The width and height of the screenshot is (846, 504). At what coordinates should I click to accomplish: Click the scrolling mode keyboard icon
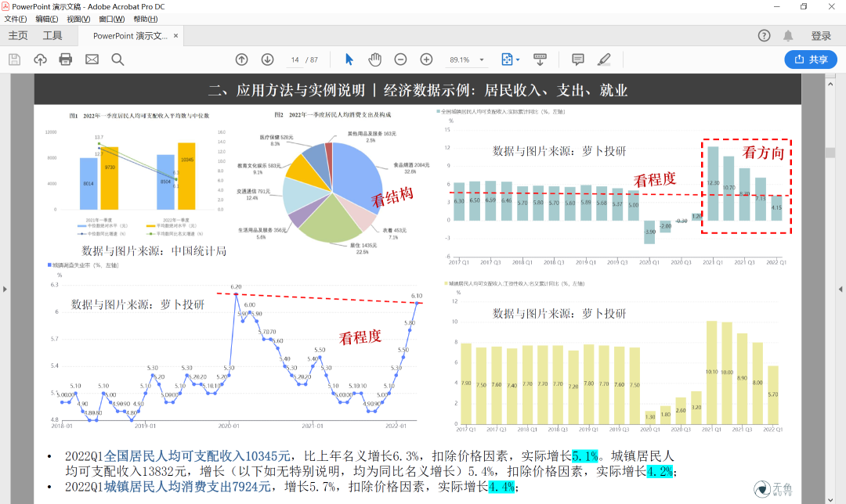click(x=540, y=59)
